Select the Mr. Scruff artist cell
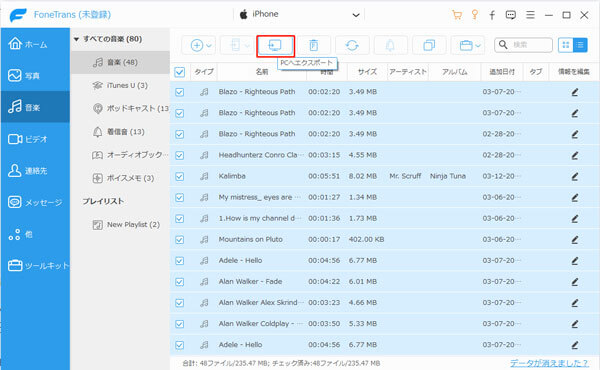Screen dimensions: 600x370 click(x=405, y=176)
